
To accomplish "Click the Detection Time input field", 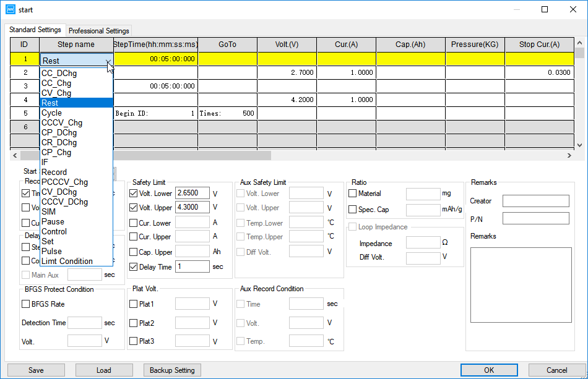I will click(85, 323).
